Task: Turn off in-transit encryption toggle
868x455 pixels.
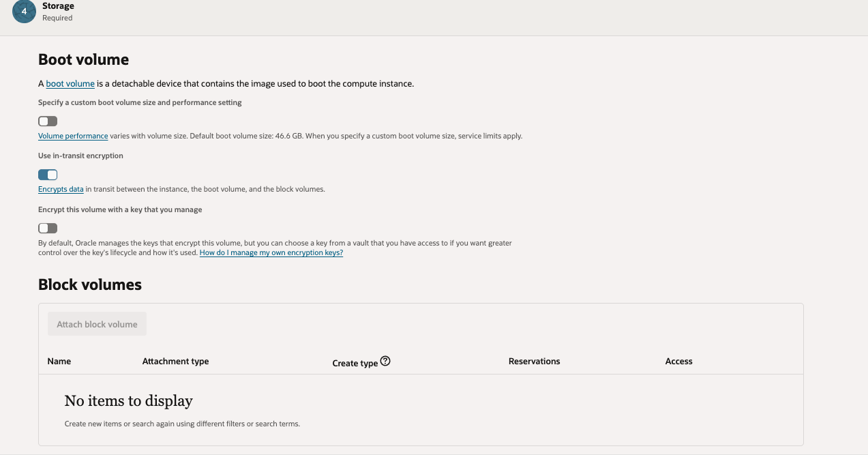Action: tap(48, 175)
